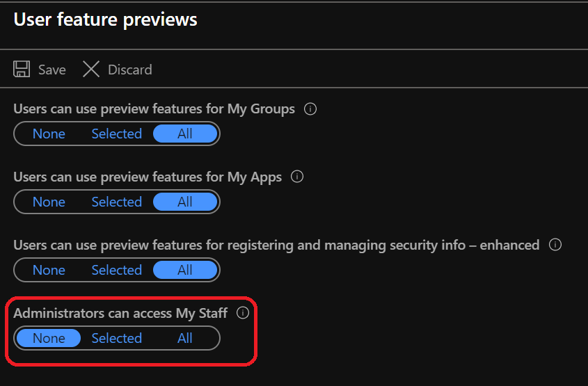Choose All for My Groups preview
Image resolution: width=588 pixels, height=386 pixels.
tap(185, 134)
